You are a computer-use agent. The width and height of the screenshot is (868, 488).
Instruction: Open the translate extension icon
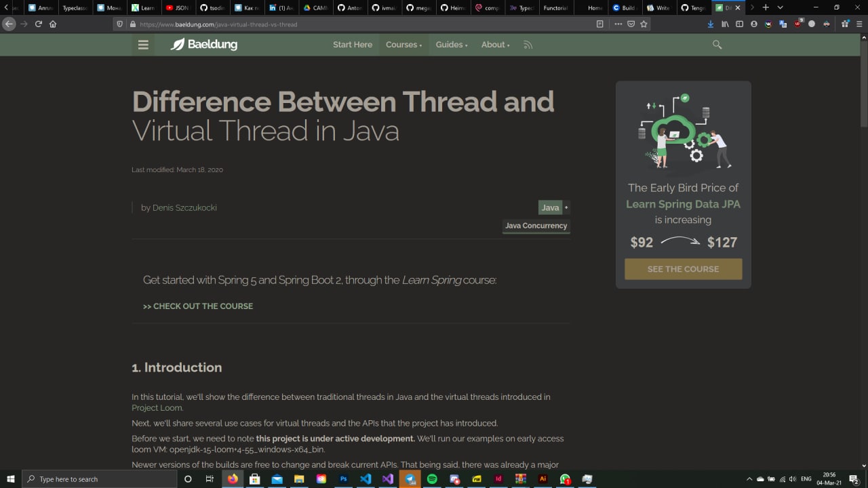click(783, 24)
